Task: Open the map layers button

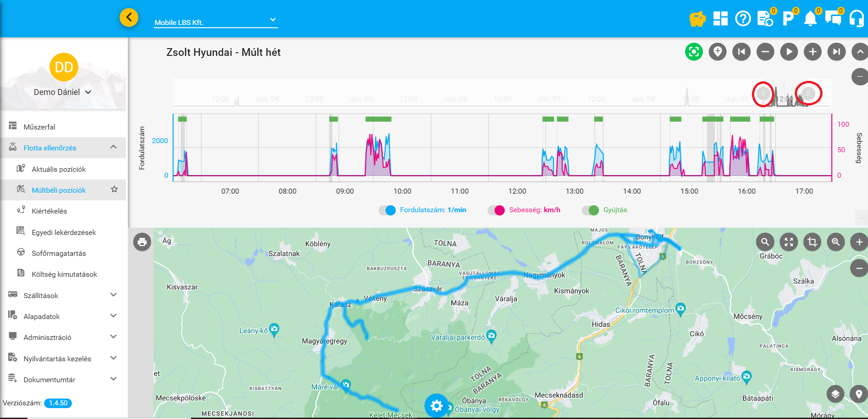Action: point(835,394)
